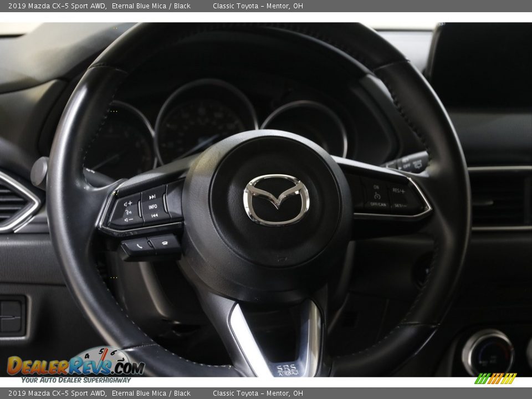The image size is (532, 399).
Task: Tap the previous-track skip icon
Action: pos(155,215)
